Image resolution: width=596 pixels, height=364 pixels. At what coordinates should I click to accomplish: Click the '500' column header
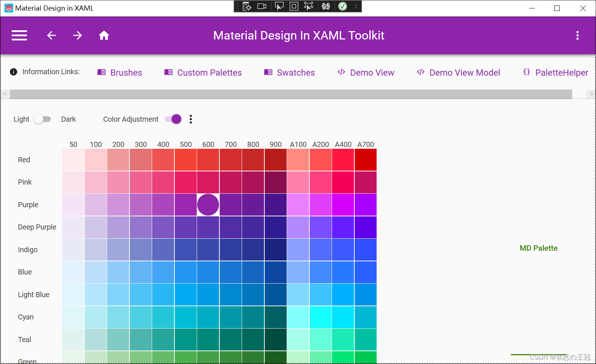click(186, 144)
